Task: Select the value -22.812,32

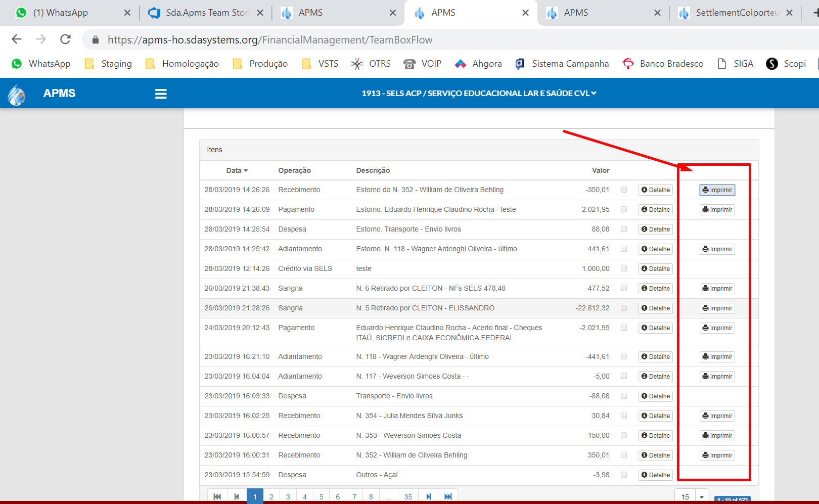Action: 593,308
